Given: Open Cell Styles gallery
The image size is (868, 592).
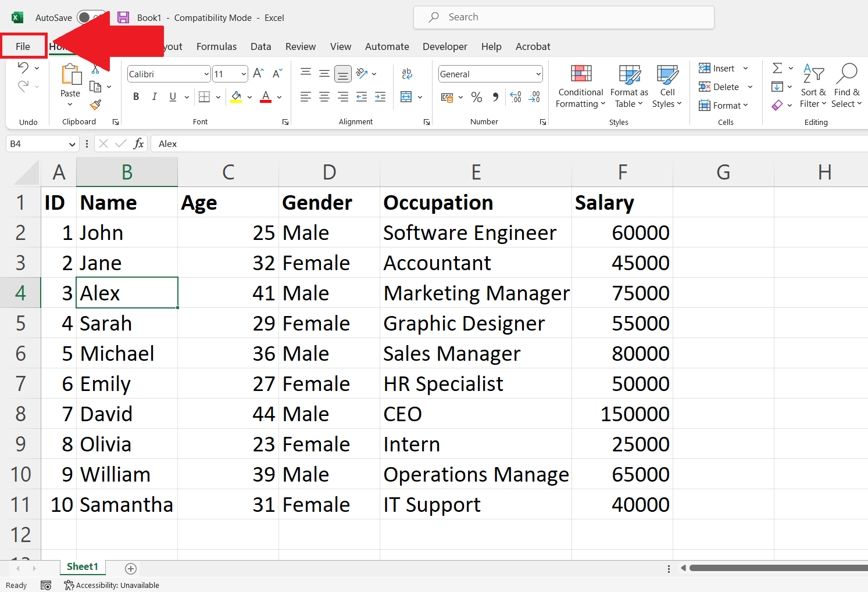Looking at the screenshot, I should coord(666,86).
